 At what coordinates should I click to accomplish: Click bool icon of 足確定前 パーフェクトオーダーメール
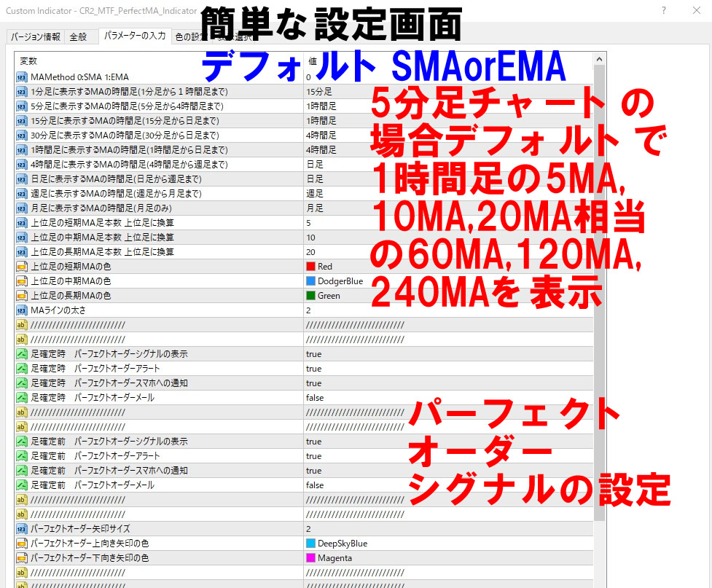(21, 485)
